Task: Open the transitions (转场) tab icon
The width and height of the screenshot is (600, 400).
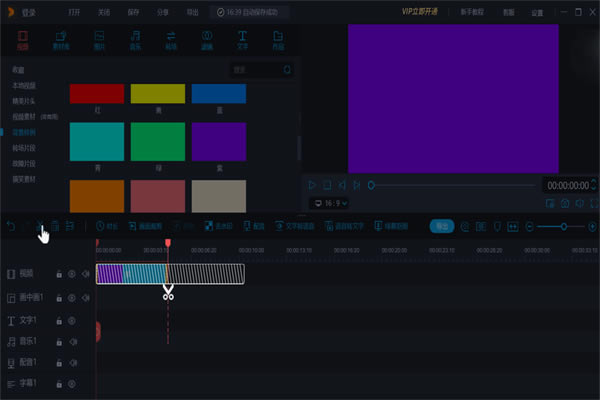Action: (x=170, y=41)
